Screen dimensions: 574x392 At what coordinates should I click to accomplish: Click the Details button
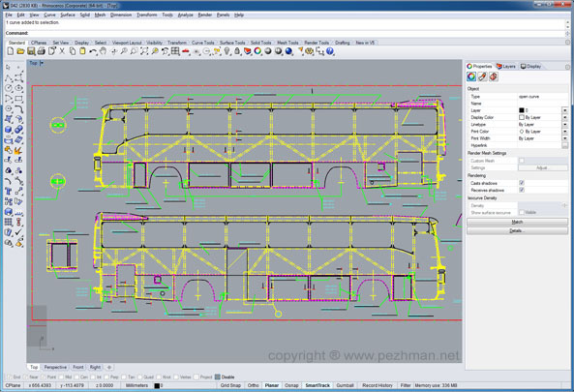click(x=517, y=230)
